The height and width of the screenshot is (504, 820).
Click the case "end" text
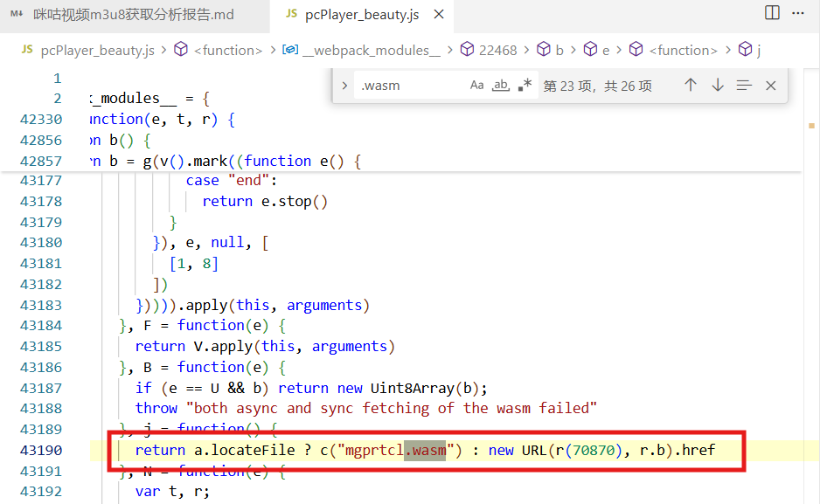(x=231, y=181)
